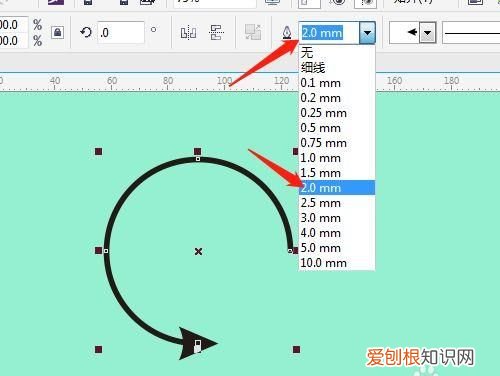This screenshot has height=376, width=500.
Task: Toggle the lock ratio padlock button
Action: [57, 33]
